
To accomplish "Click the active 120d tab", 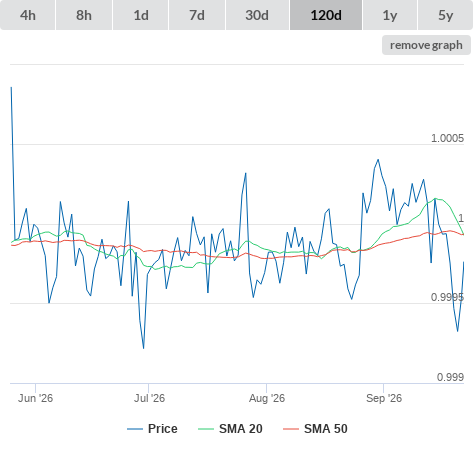I will [326, 15].
